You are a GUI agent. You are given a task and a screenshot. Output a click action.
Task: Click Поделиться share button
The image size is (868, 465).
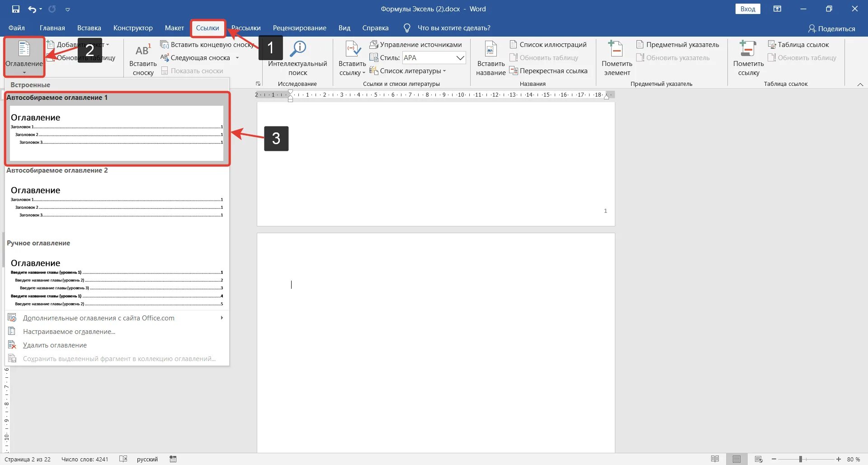[832, 28]
